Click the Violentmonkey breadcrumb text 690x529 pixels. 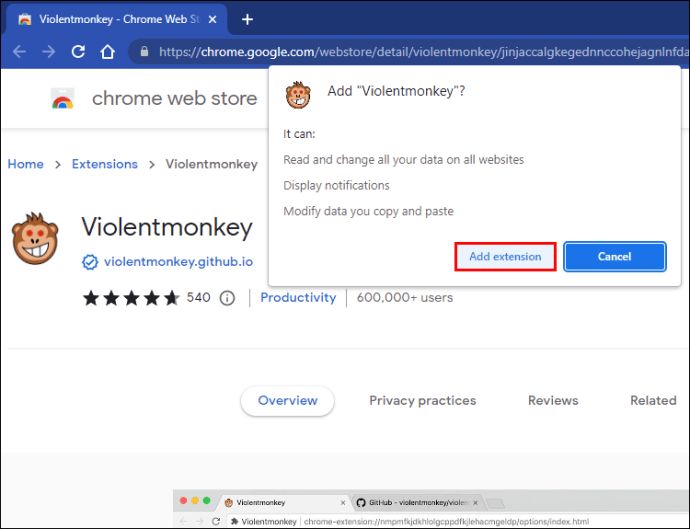[211, 164]
